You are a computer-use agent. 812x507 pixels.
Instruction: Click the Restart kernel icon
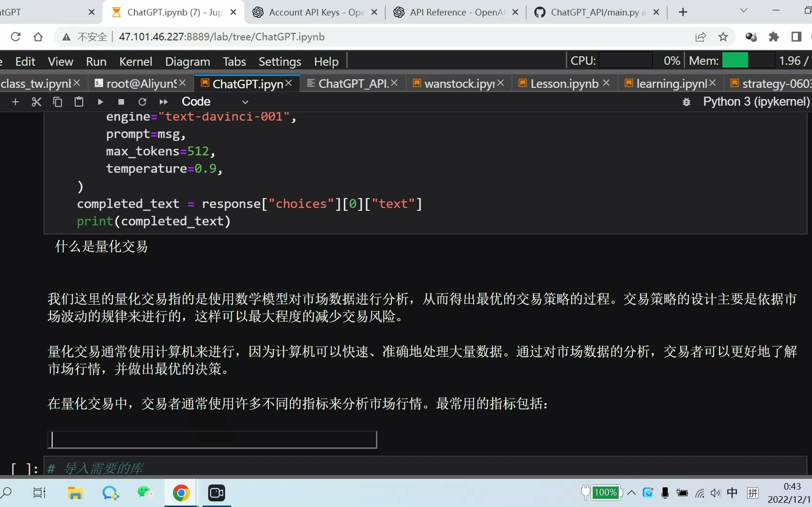[x=142, y=102]
